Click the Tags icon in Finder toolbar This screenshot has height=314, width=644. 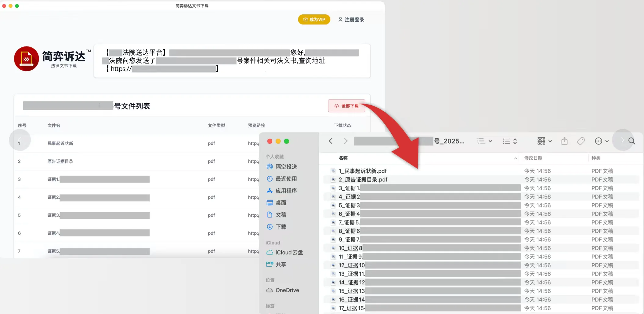pos(581,141)
